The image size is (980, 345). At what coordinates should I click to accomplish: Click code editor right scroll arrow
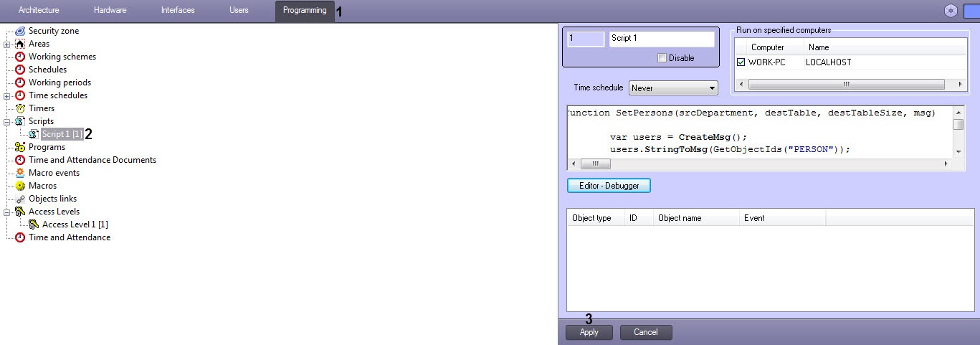946,164
